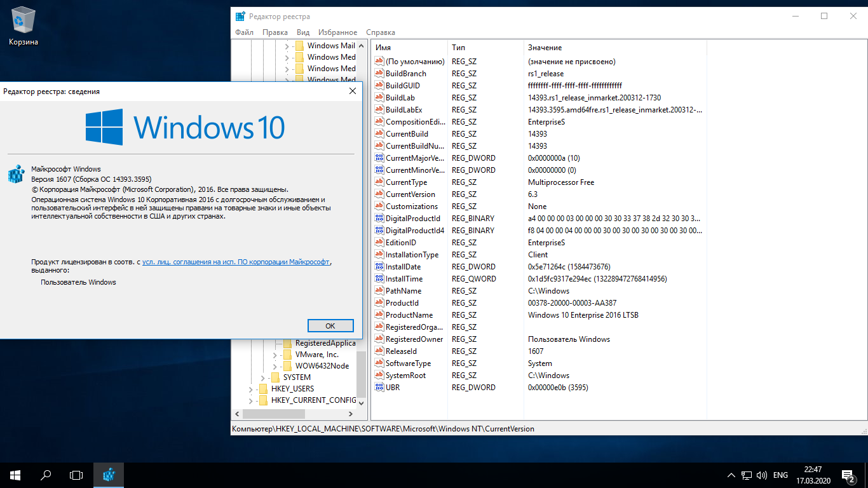The image size is (868, 488).
Task: Expand the VMware, Inc. tree node
Action: 275,355
